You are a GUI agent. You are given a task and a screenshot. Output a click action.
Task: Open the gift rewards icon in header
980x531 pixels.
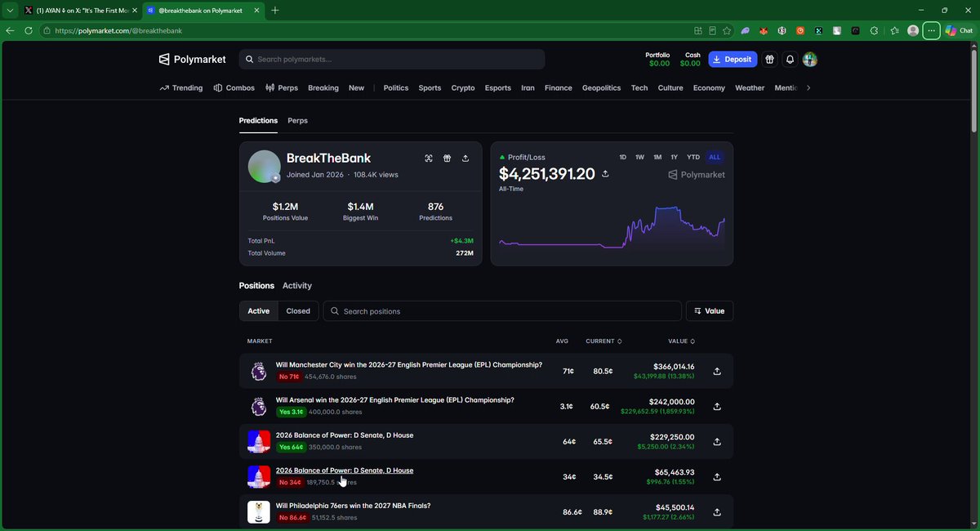pos(769,60)
